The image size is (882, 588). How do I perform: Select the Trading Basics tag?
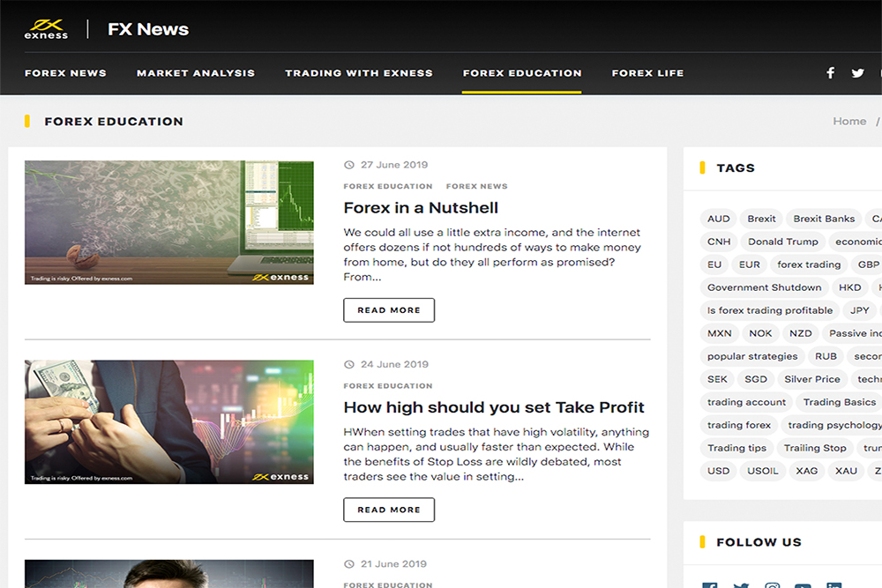pos(840,403)
